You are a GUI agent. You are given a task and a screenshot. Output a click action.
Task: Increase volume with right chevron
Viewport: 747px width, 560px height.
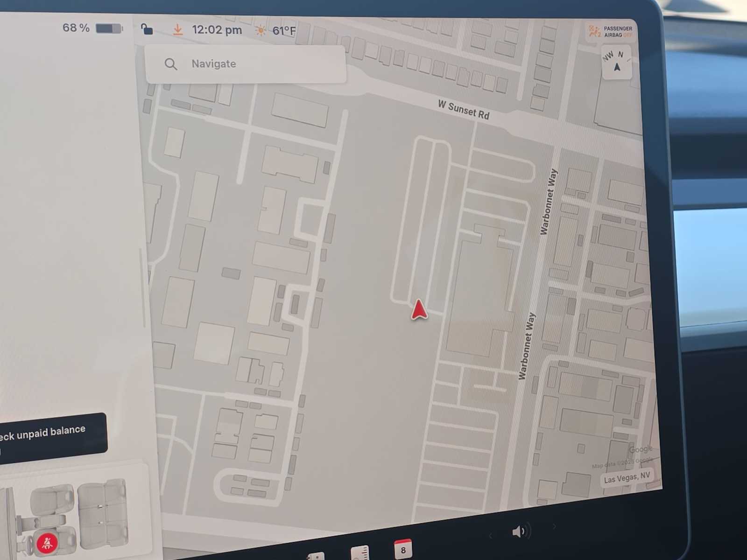554,526
